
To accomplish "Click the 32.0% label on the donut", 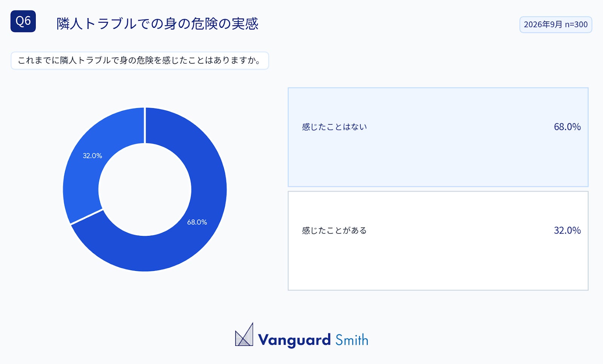I will click(92, 156).
